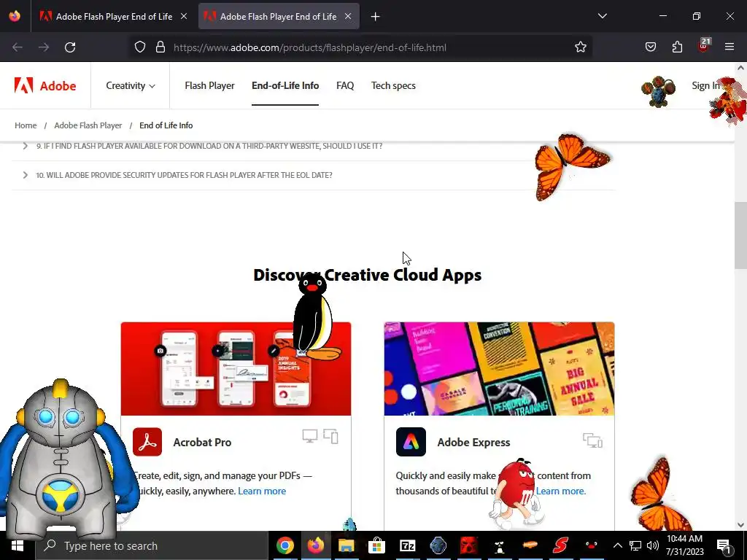This screenshot has width=747, height=560.
Task: Open the volume speaker tray icon
Action: point(653,545)
